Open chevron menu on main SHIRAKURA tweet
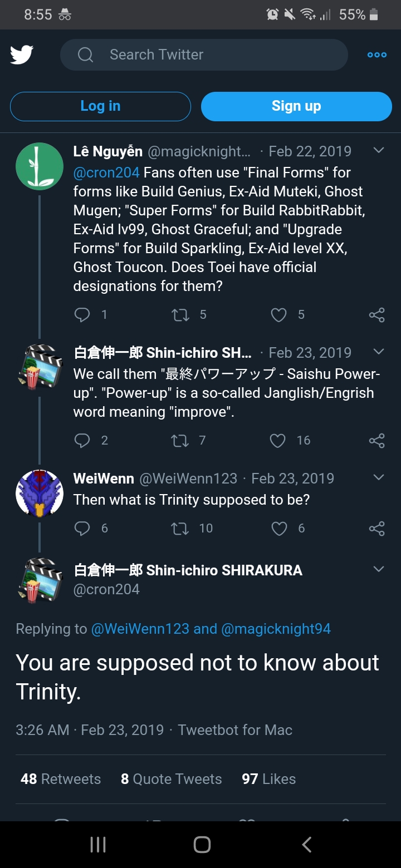 coord(379,569)
